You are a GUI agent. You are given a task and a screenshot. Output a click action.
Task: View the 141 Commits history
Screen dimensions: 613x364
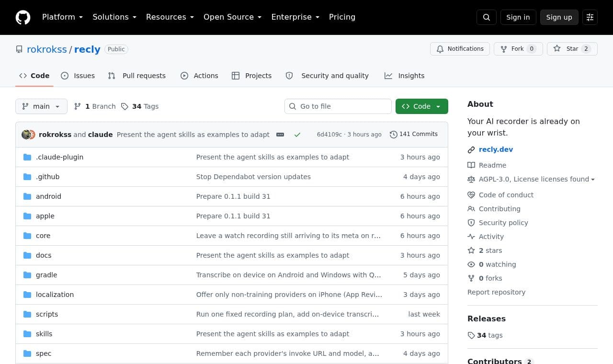point(414,134)
